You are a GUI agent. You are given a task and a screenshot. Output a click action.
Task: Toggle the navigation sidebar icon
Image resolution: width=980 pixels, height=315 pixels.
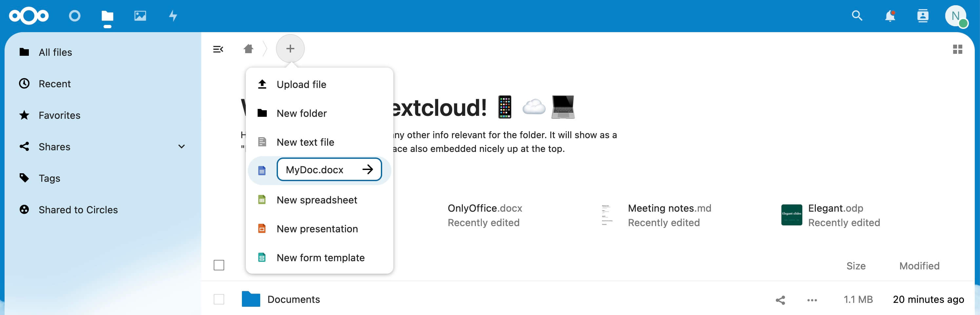(218, 49)
